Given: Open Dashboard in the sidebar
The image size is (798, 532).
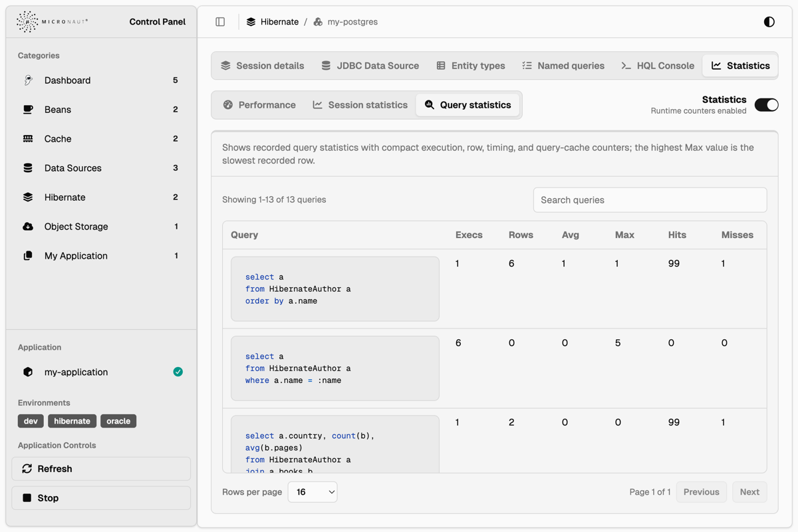Looking at the screenshot, I should coord(101,80).
